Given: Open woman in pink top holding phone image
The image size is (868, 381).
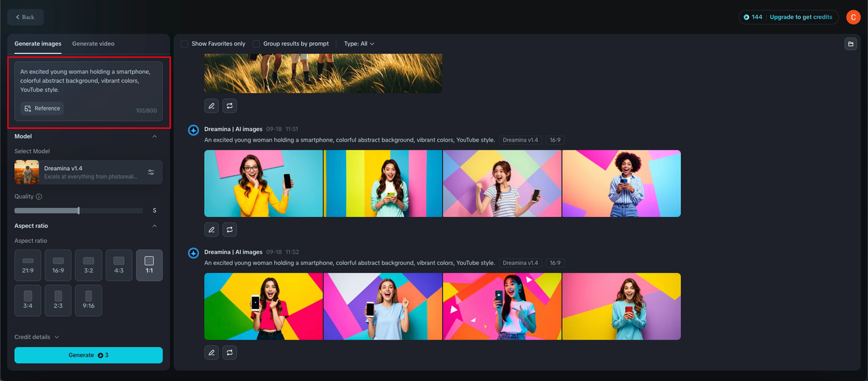Looking at the screenshot, I should coord(264,306).
